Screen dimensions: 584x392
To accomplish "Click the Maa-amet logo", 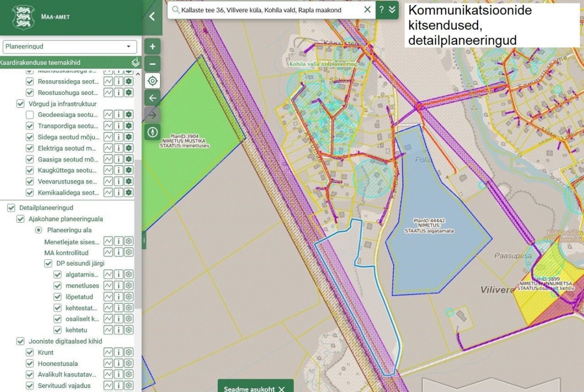I will coord(23,17).
